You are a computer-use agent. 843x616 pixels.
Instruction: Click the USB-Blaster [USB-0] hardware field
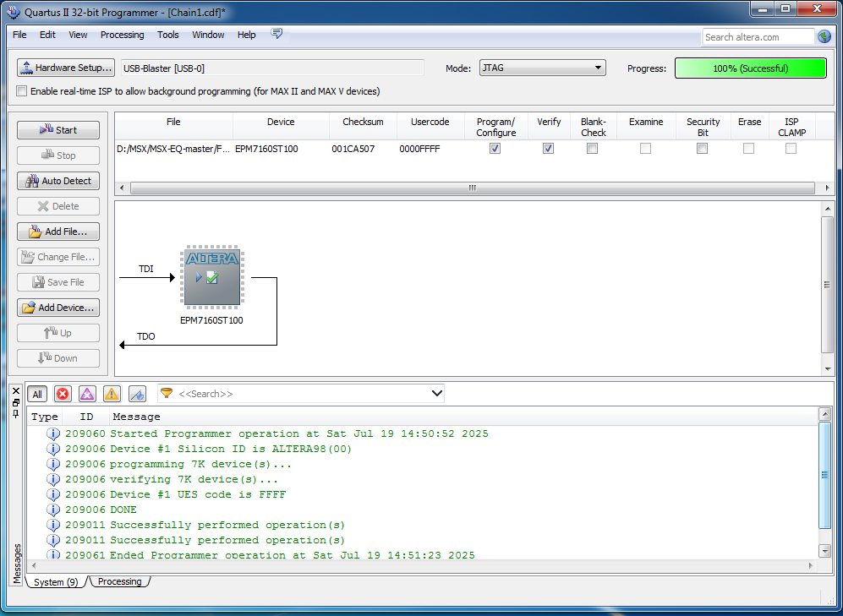coord(272,68)
